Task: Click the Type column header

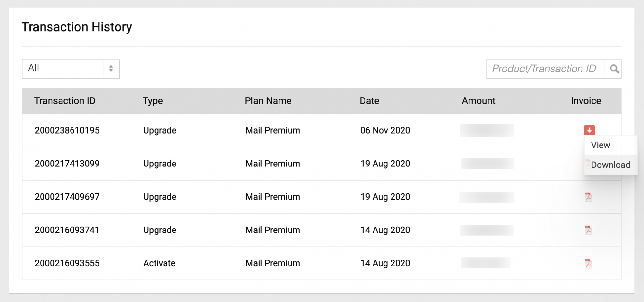Action: tap(153, 101)
